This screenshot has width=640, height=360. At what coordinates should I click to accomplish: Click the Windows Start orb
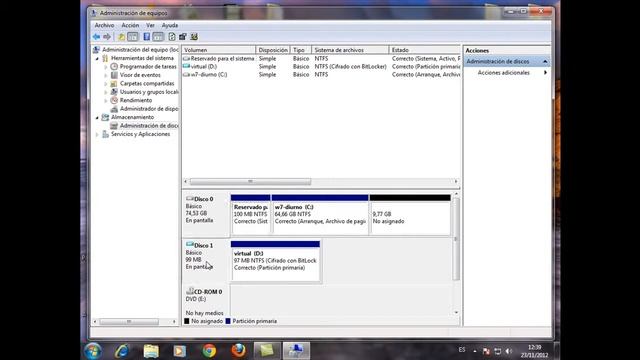coord(93,351)
